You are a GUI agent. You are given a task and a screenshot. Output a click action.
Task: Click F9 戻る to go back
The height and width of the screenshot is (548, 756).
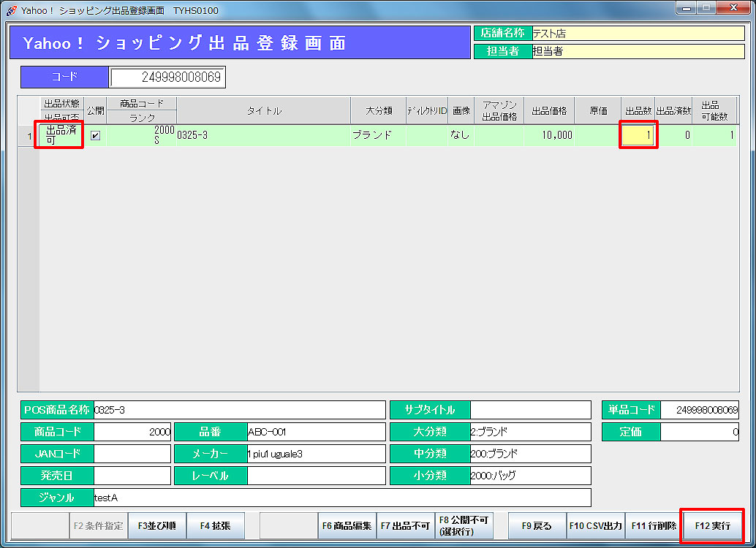[x=537, y=525]
